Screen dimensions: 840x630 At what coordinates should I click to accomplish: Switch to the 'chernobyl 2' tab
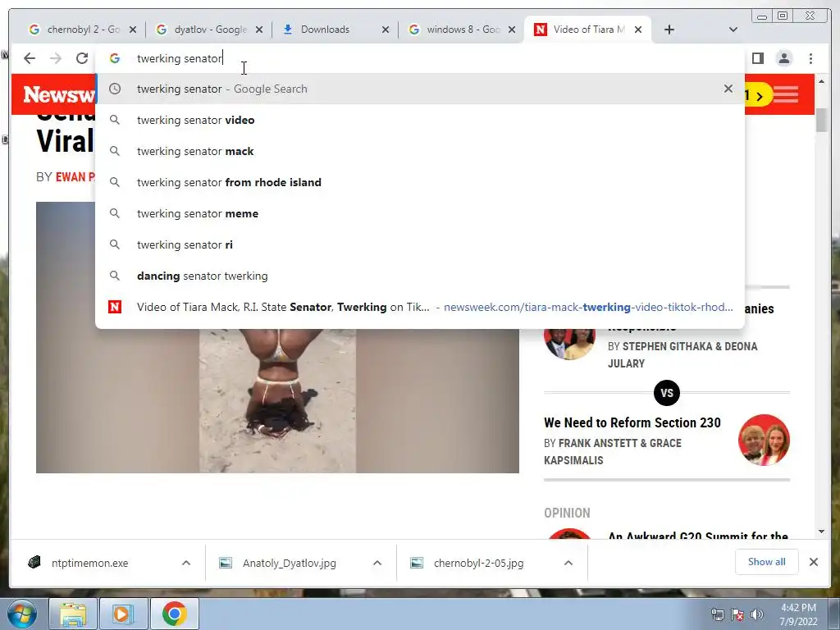[82, 30]
